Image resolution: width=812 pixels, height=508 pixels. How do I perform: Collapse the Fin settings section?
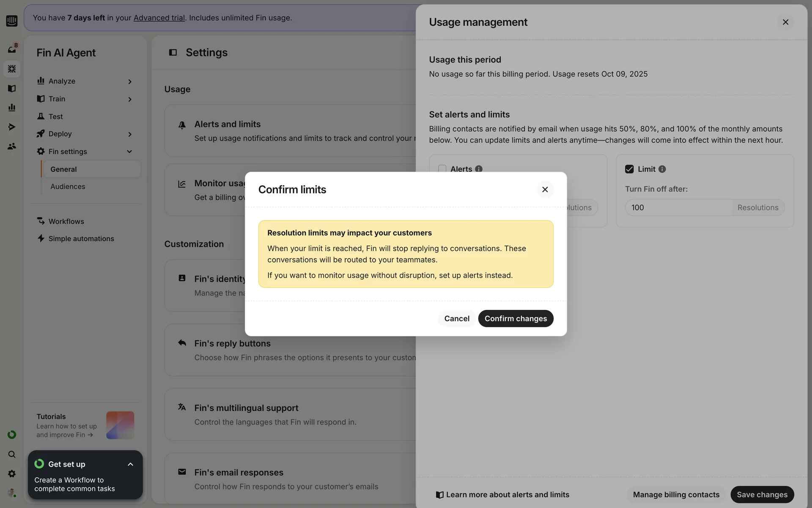129,152
